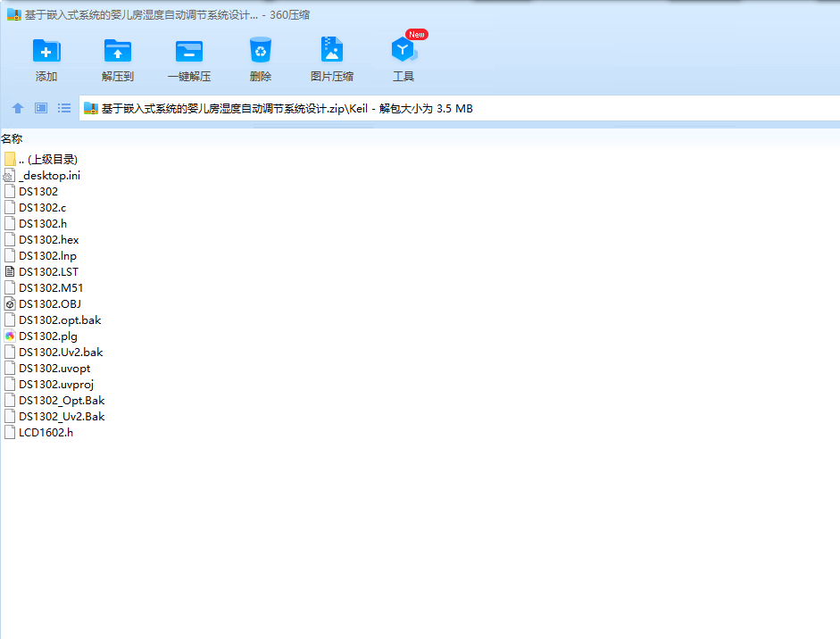Click the 360压缩 app icon in the title bar
This screenshot has width=840, height=639.
pos(14,14)
